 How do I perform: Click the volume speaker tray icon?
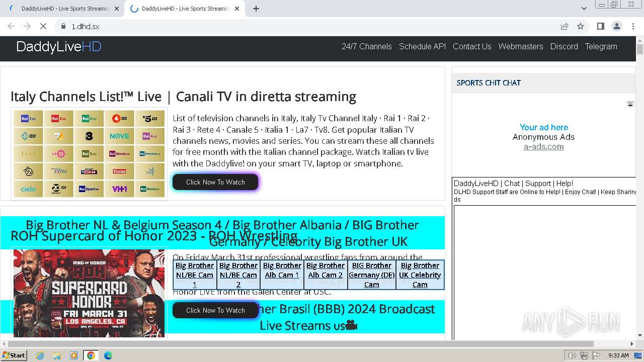572,355
